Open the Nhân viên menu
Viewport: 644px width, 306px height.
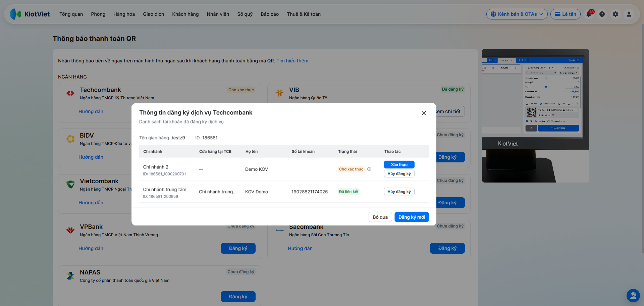click(x=218, y=14)
